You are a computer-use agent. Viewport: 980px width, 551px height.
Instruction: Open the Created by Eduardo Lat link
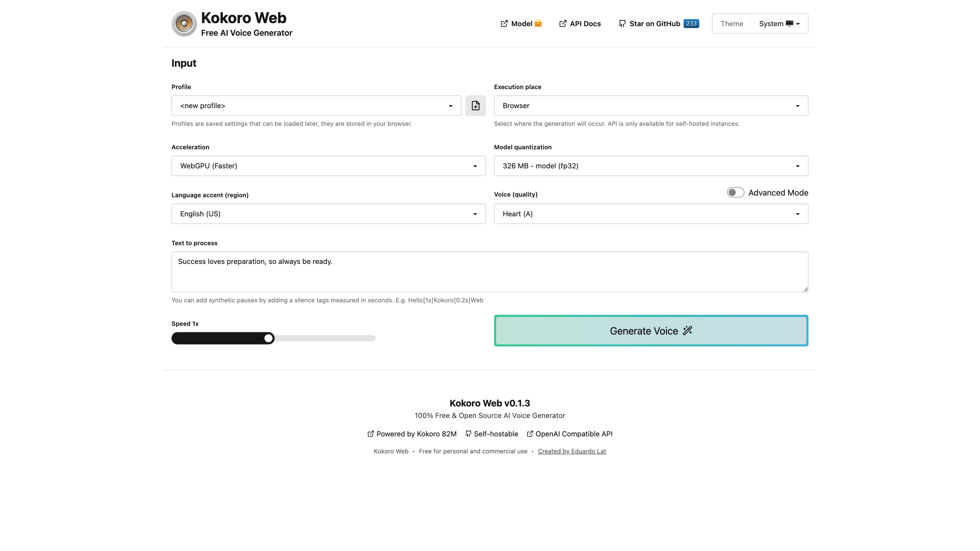pos(571,451)
